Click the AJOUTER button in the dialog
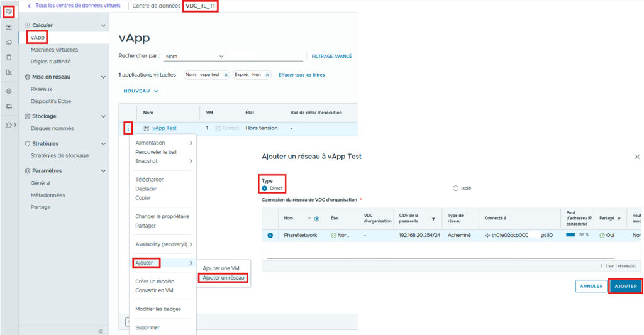 pyautogui.click(x=625, y=286)
